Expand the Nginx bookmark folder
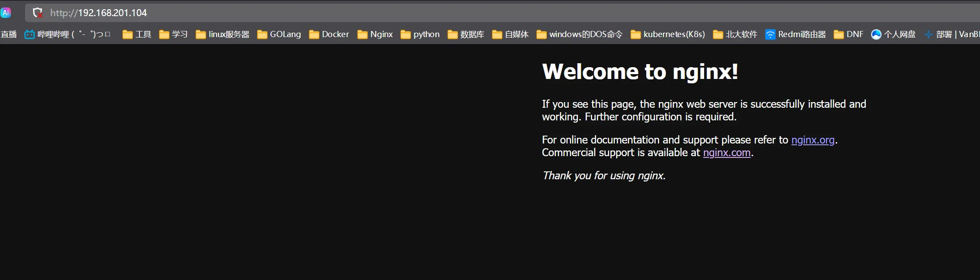 (x=375, y=34)
